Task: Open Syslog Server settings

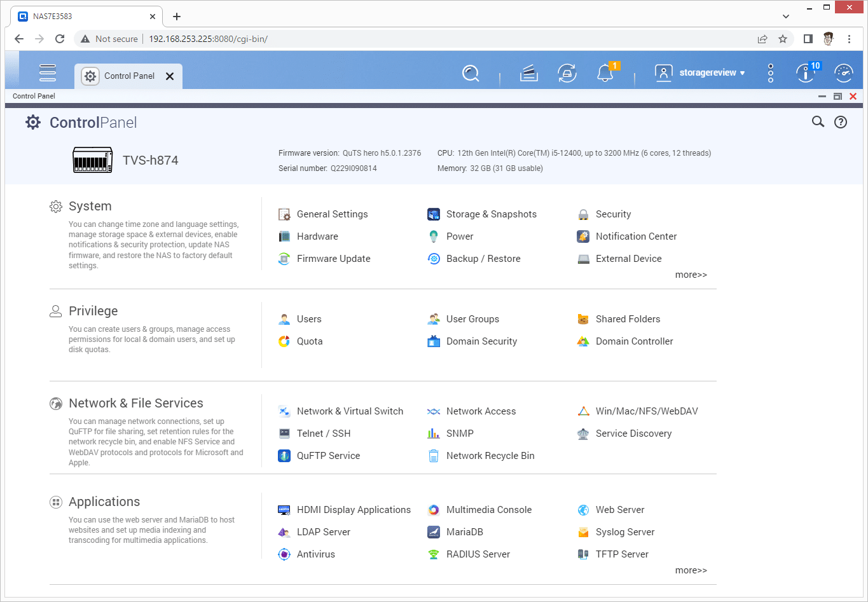Action: 625,532
